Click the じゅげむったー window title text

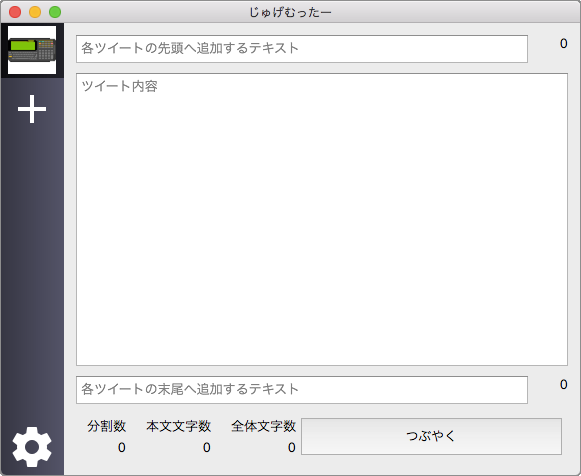click(x=290, y=12)
